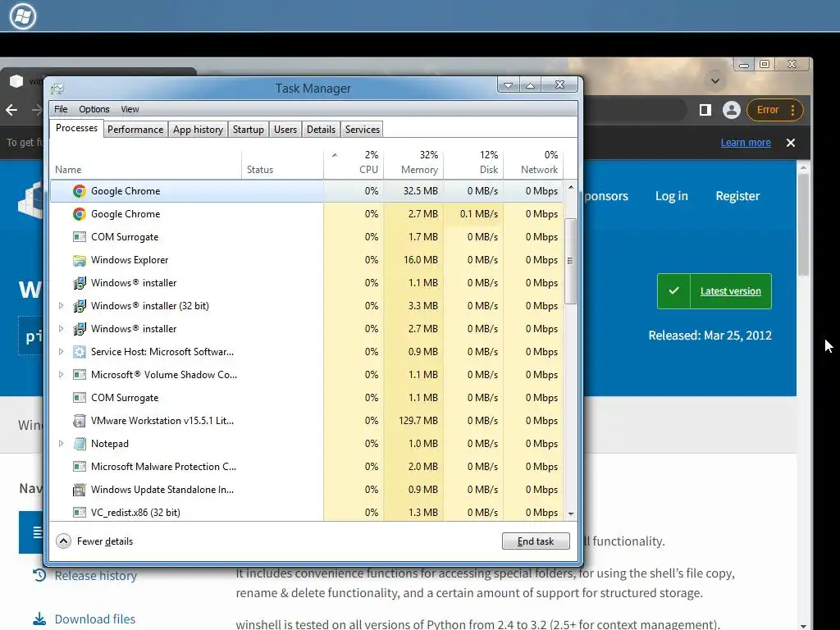Screen dimensions: 840x630
Task: Click the Windows installer (32 bit) icon
Action: (x=80, y=306)
